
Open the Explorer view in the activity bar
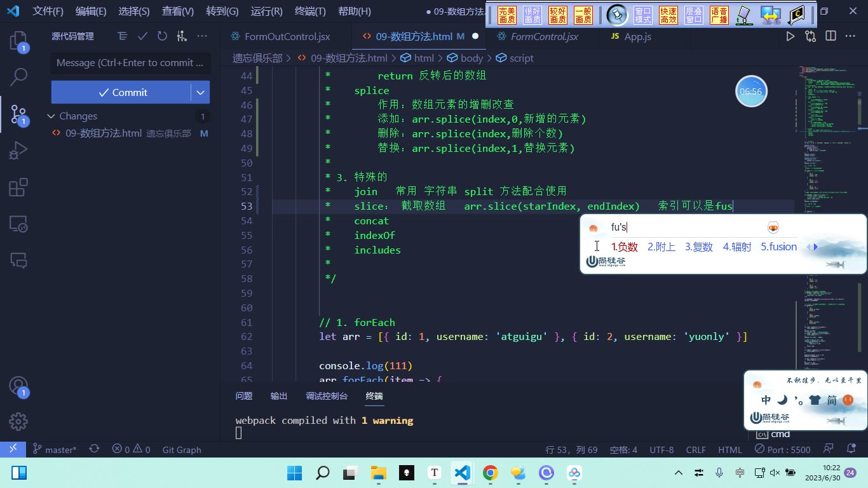click(18, 41)
